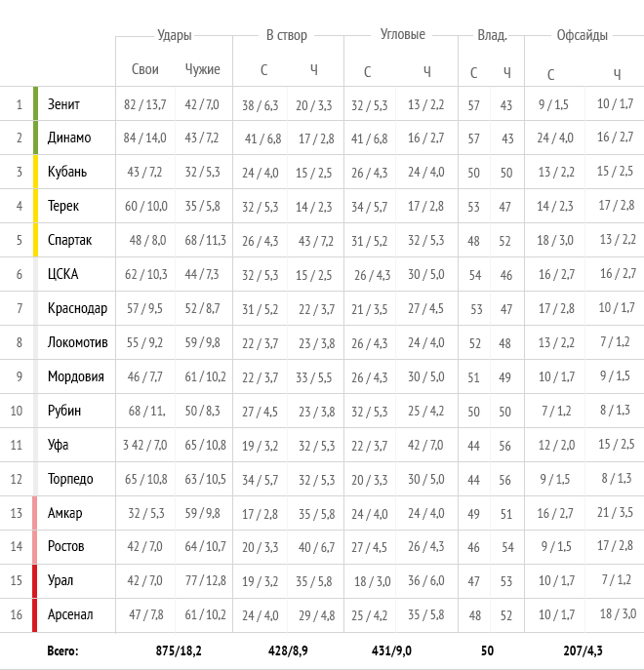Click the Угловые column group header
Viewport: 644px width, 670px height.
click(403, 34)
